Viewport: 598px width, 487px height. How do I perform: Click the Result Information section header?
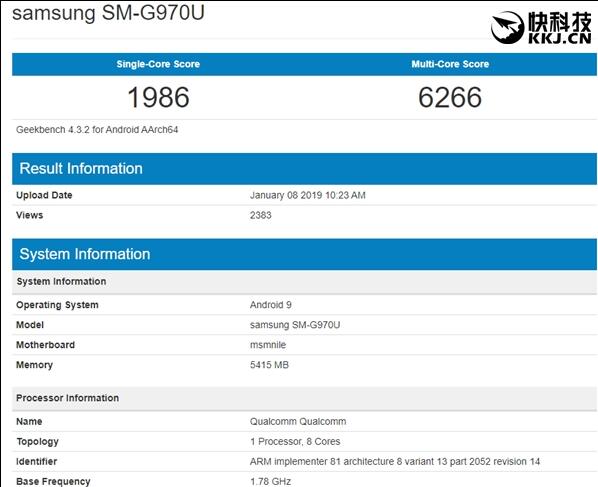tap(304, 169)
